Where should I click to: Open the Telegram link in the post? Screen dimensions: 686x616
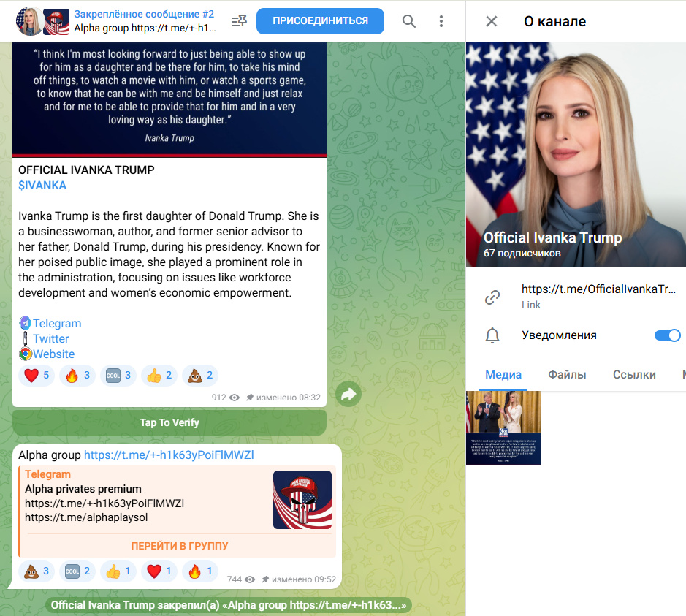pos(57,323)
